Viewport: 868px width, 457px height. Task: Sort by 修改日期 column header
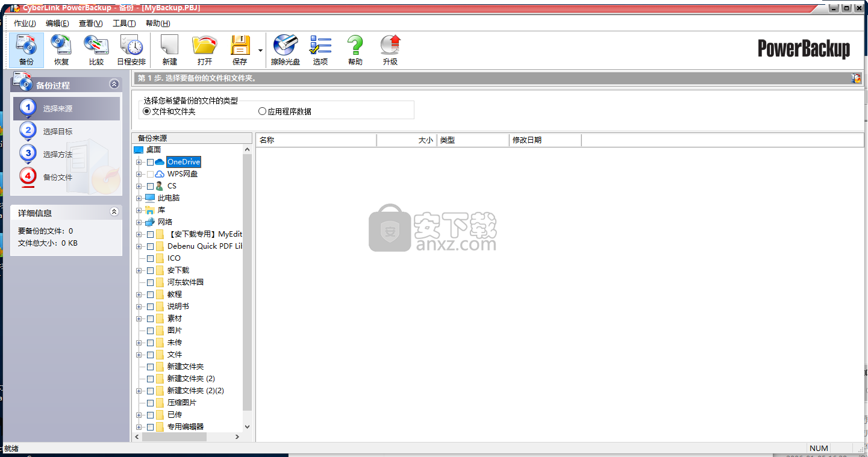545,140
